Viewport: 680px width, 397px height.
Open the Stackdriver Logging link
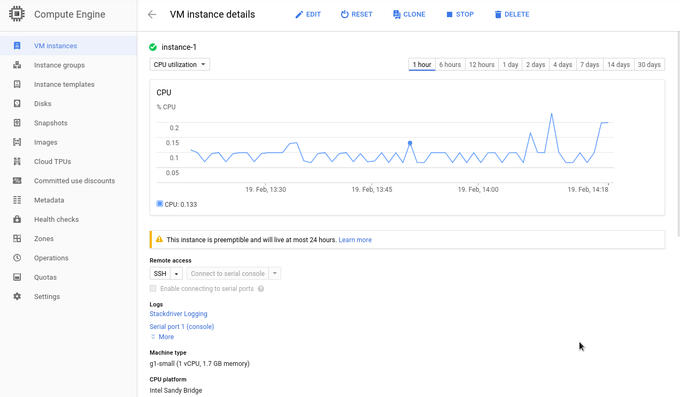[x=178, y=314]
